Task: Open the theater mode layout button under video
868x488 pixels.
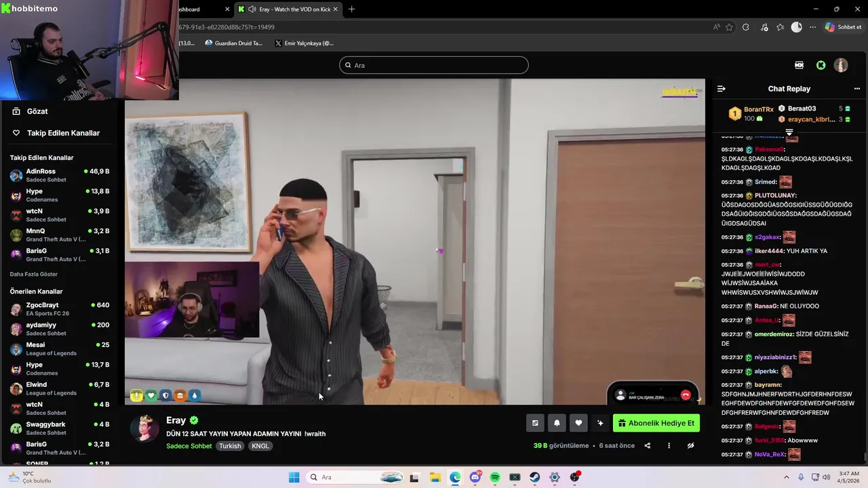Action: tap(535, 423)
